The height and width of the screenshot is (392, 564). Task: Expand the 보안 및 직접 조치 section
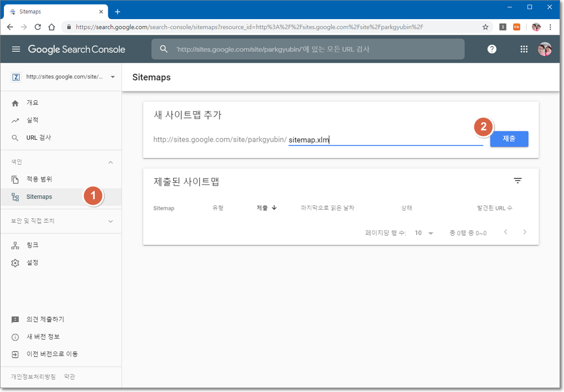(x=111, y=221)
